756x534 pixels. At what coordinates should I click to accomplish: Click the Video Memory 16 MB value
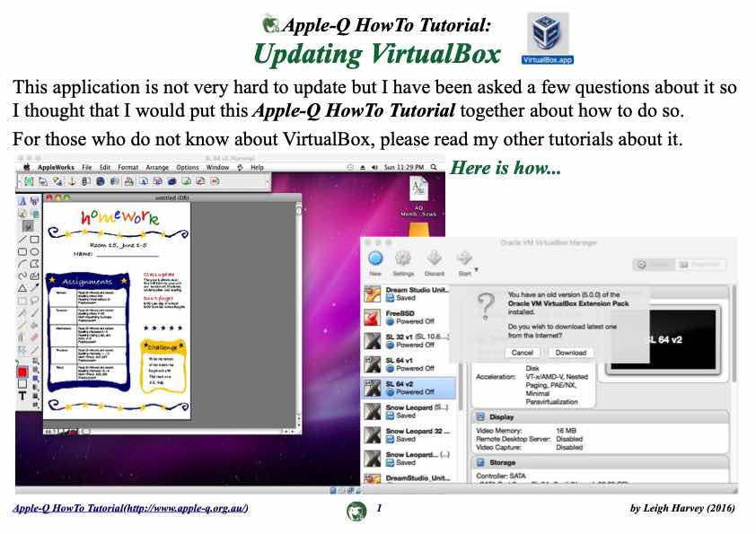click(x=566, y=431)
